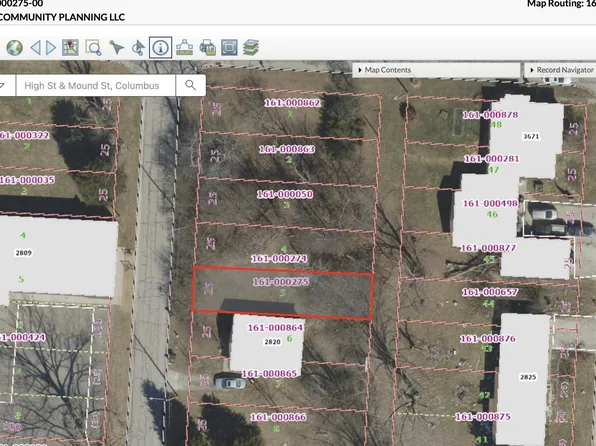Click parcel label 161-000875
The height and width of the screenshot is (446, 596).
point(483,417)
